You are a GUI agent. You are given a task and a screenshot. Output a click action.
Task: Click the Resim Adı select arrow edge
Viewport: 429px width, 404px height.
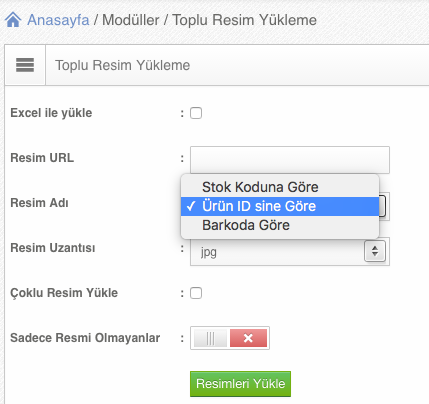[x=382, y=206]
